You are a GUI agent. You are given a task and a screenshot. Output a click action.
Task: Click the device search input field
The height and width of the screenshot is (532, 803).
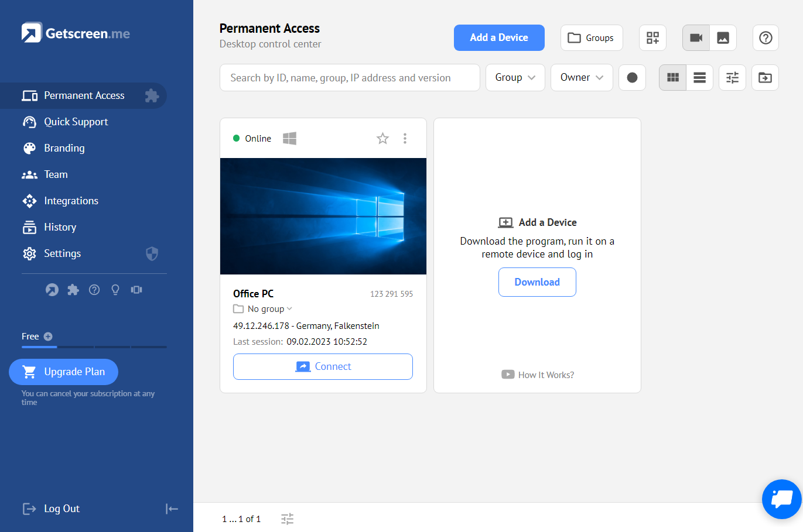[x=349, y=78]
